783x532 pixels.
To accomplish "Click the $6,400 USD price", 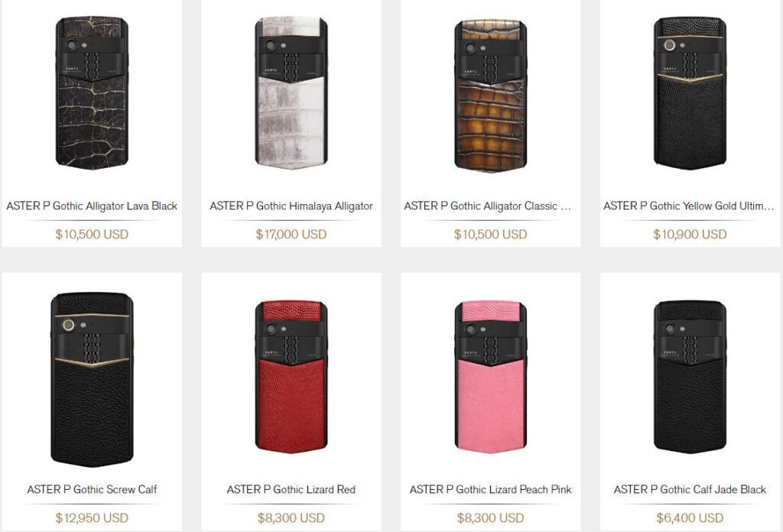I will pos(690,517).
